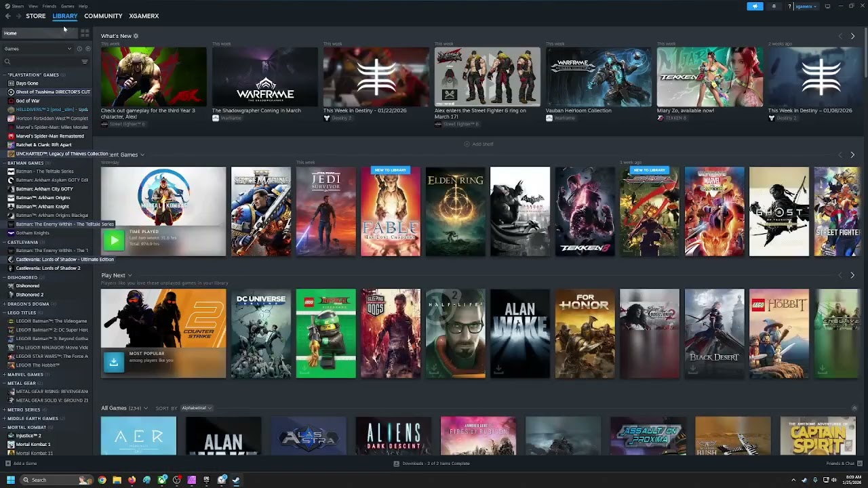Open the Friends menu
Screen dimensions: 868x488
click(49, 6)
